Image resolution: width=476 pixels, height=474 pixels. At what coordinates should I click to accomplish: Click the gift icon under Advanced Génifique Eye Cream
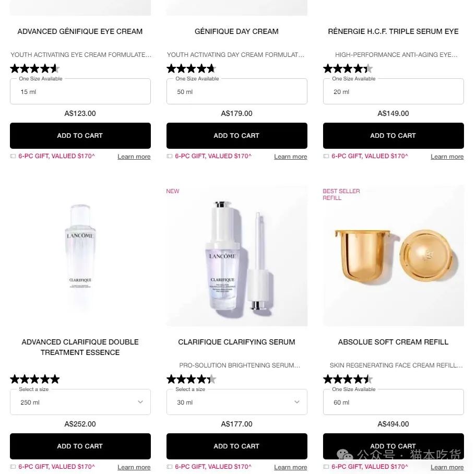[x=13, y=156]
